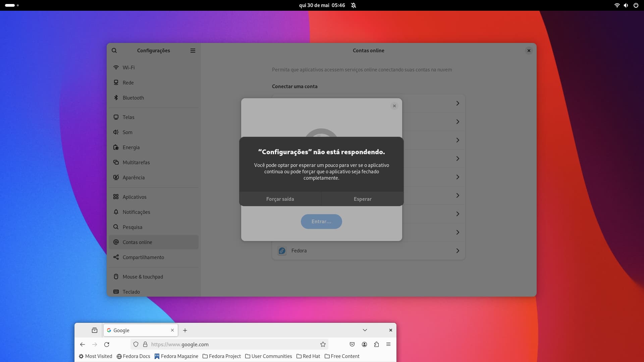Open Firefox list-all-tabs dropdown arrow

pyautogui.click(x=365, y=330)
